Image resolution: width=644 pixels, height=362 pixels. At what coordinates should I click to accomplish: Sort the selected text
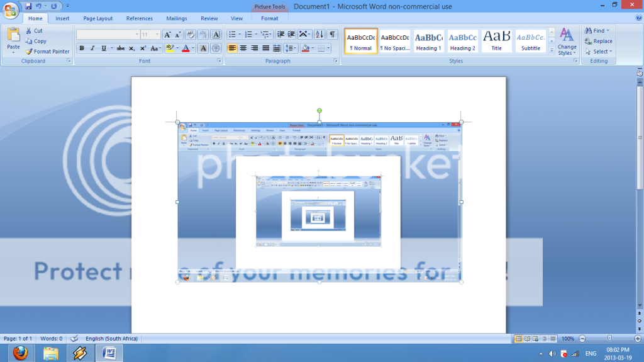pyautogui.click(x=319, y=35)
